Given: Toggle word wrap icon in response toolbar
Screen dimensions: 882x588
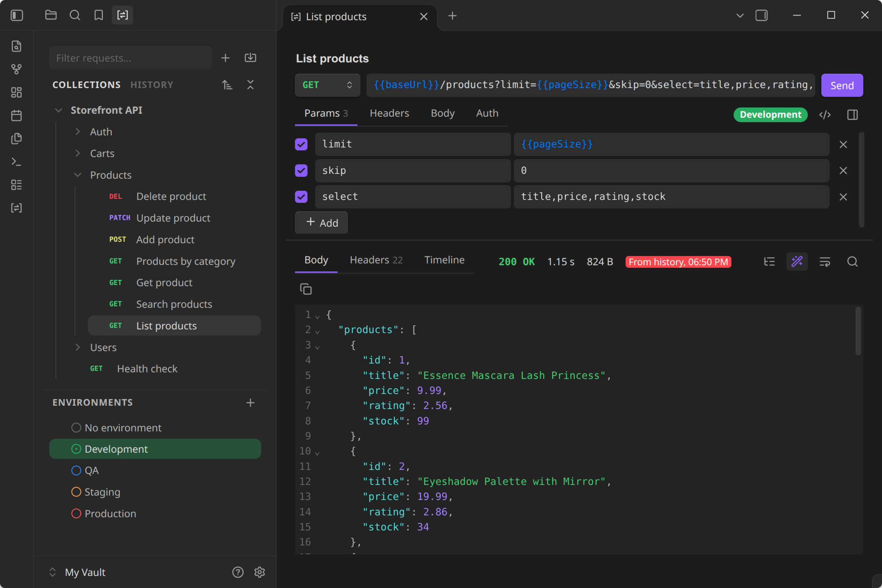Looking at the screenshot, I should pyautogui.click(x=825, y=261).
